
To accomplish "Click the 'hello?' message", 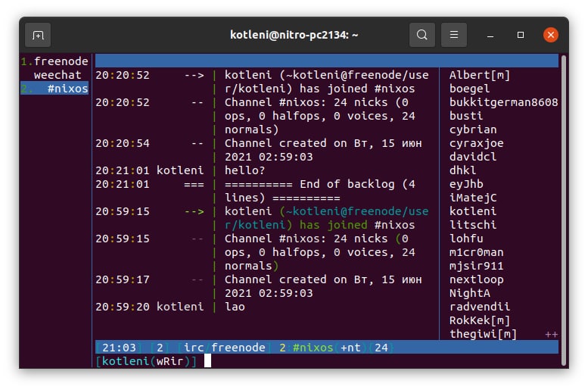I will coord(244,170).
